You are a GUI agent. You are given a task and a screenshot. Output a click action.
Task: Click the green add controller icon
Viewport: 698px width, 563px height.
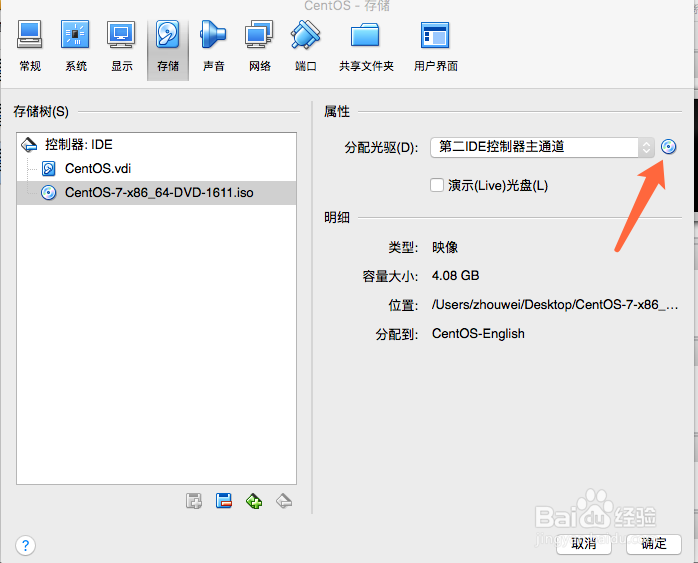(254, 501)
